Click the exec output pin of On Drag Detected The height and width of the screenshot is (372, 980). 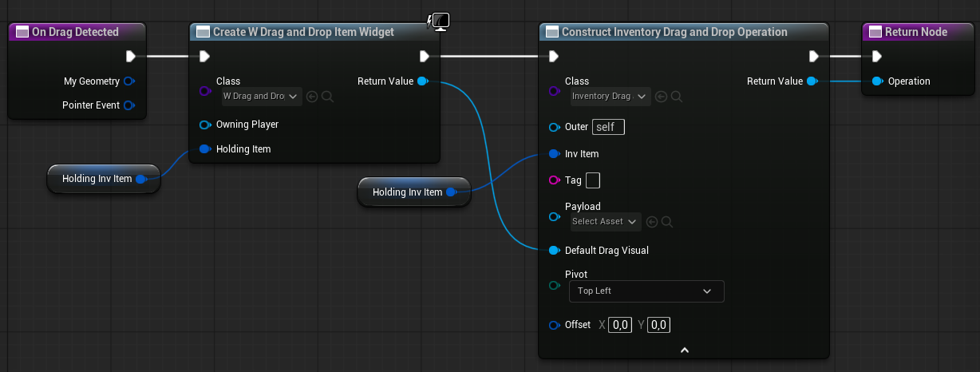[x=131, y=56]
